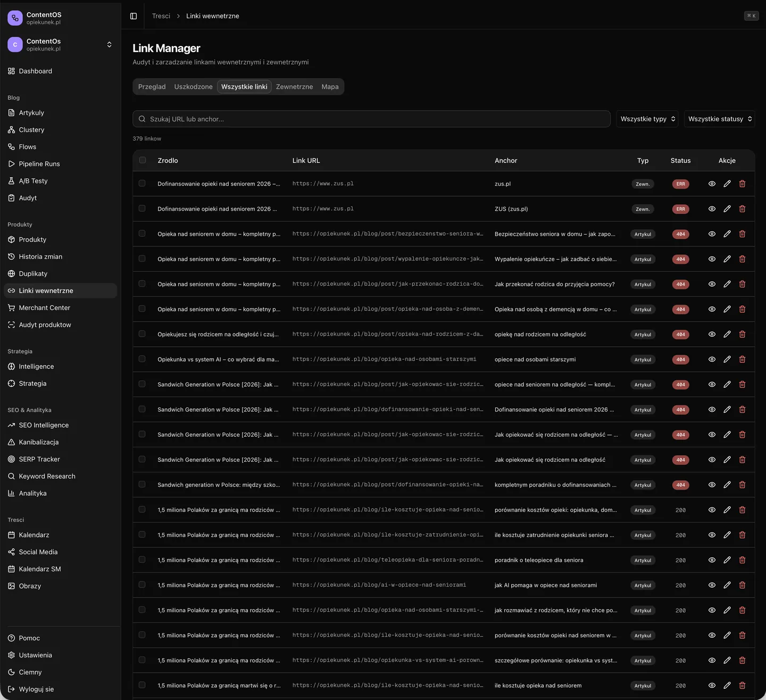Click anchor text 'ile kosztuje opieka nad seniorem'

538,686
